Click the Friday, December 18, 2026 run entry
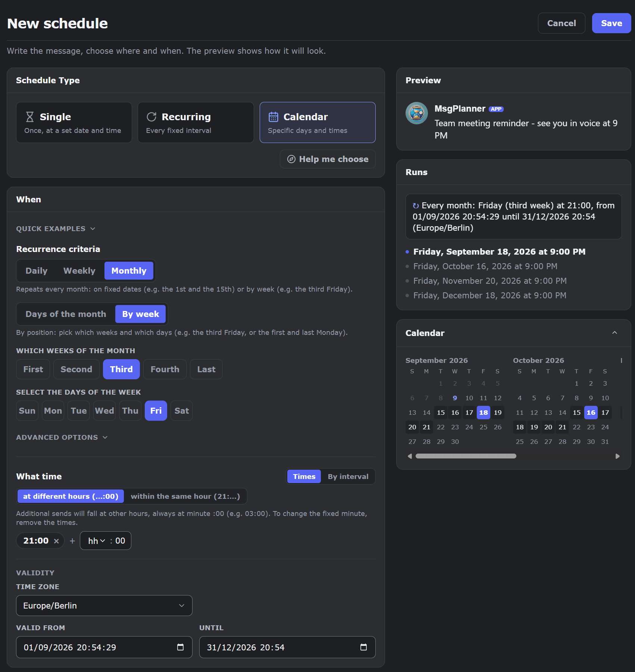 (489, 295)
